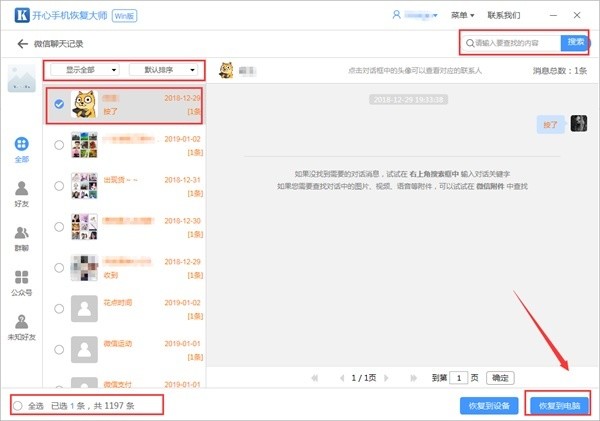The height and width of the screenshot is (421, 600).
Task: Open the 出现货 group avatar
Action: click(x=84, y=186)
